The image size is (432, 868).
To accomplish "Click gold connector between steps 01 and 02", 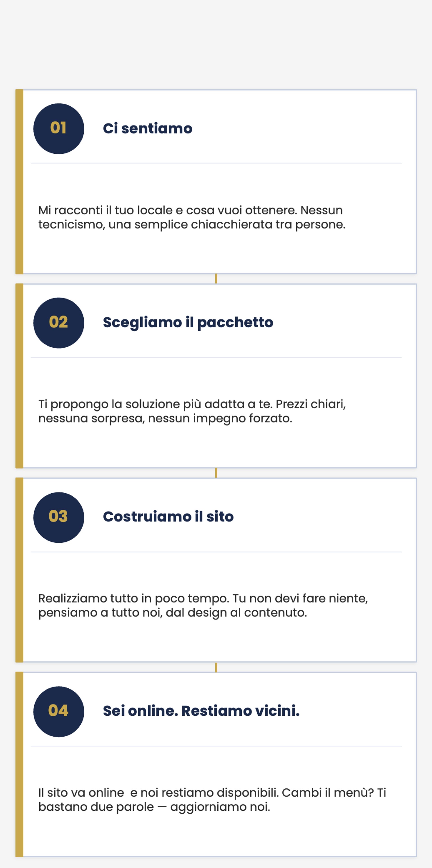I will click(216, 279).
